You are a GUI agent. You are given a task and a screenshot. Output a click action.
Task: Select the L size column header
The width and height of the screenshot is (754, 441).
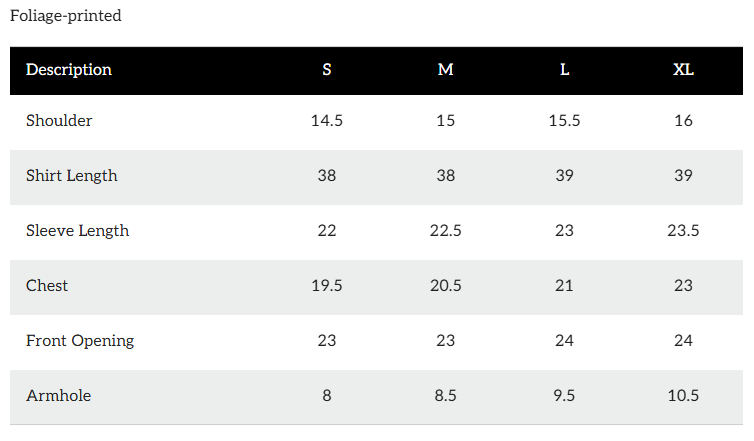[565, 70]
